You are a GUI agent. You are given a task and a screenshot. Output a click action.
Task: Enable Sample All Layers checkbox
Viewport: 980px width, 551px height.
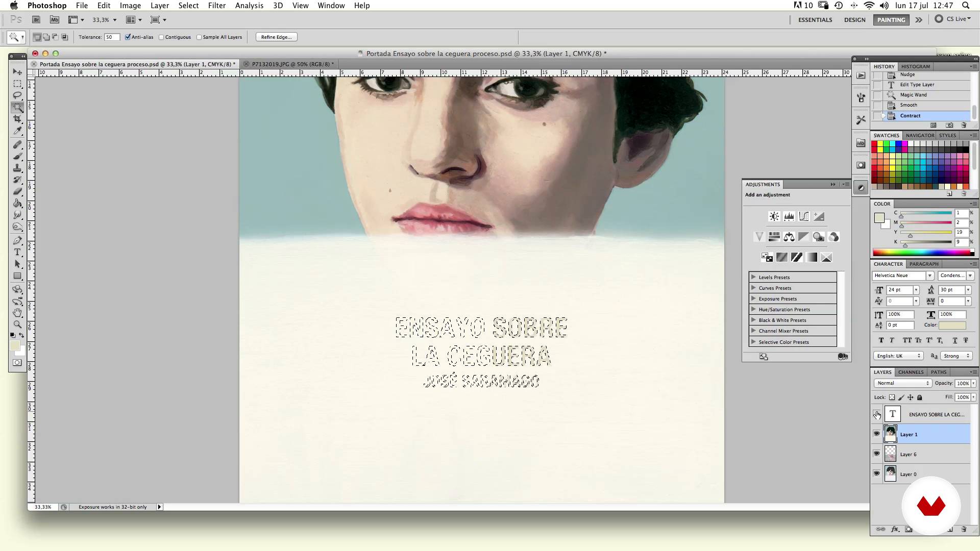199,37
